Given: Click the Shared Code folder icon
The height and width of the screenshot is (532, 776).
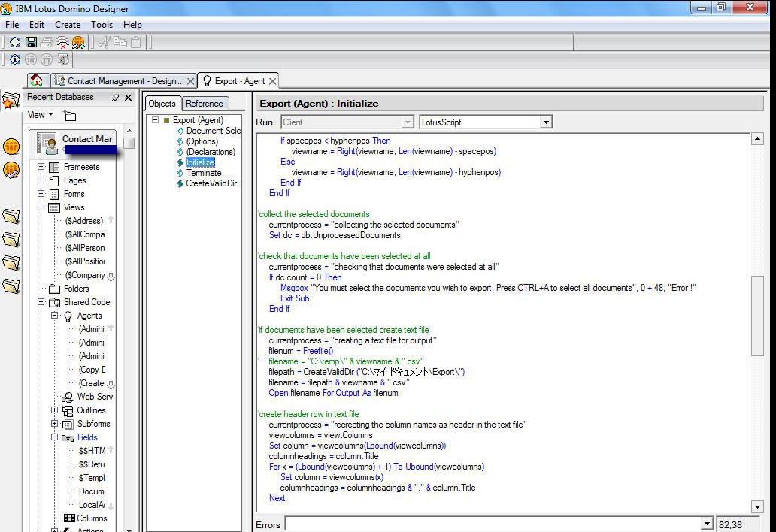Looking at the screenshot, I should tap(54, 302).
